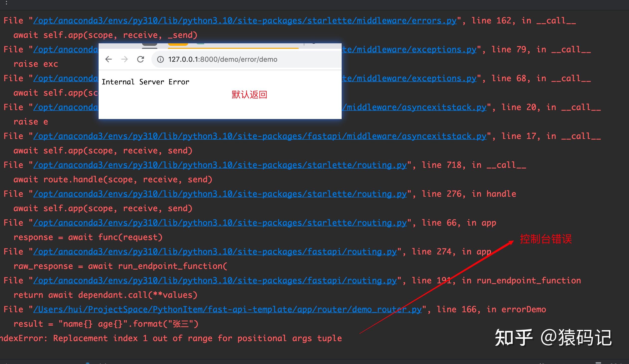Click the browser forward navigation arrow
The image size is (629, 364).
coord(124,59)
